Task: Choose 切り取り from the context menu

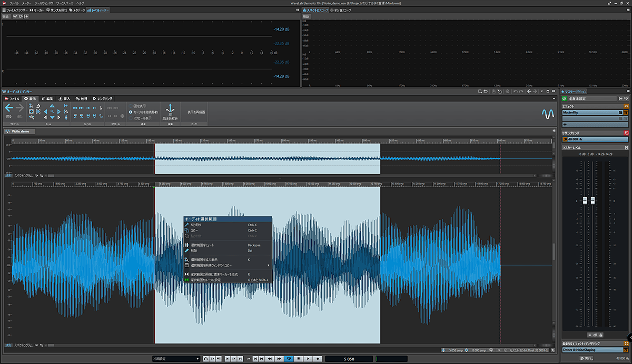Action: 227,225
